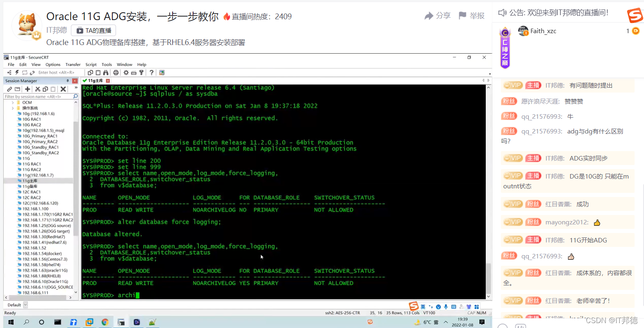Toggle Sogou punctuation mode
The height and width of the screenshot is (328, 644).
(x=430, y=307)
